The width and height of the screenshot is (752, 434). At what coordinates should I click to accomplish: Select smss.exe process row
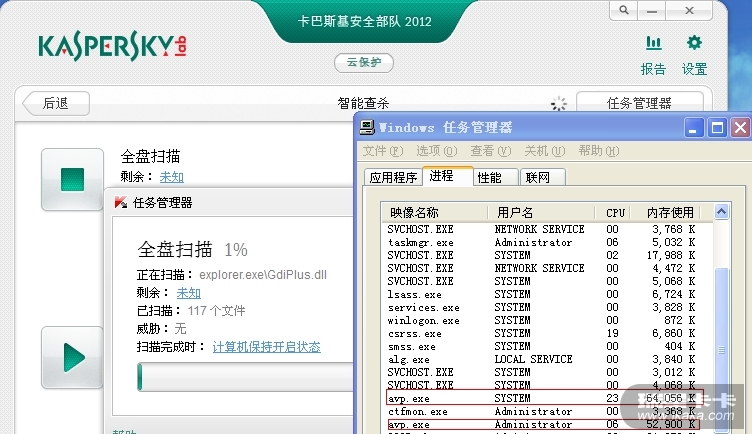[x=541, y=346]
